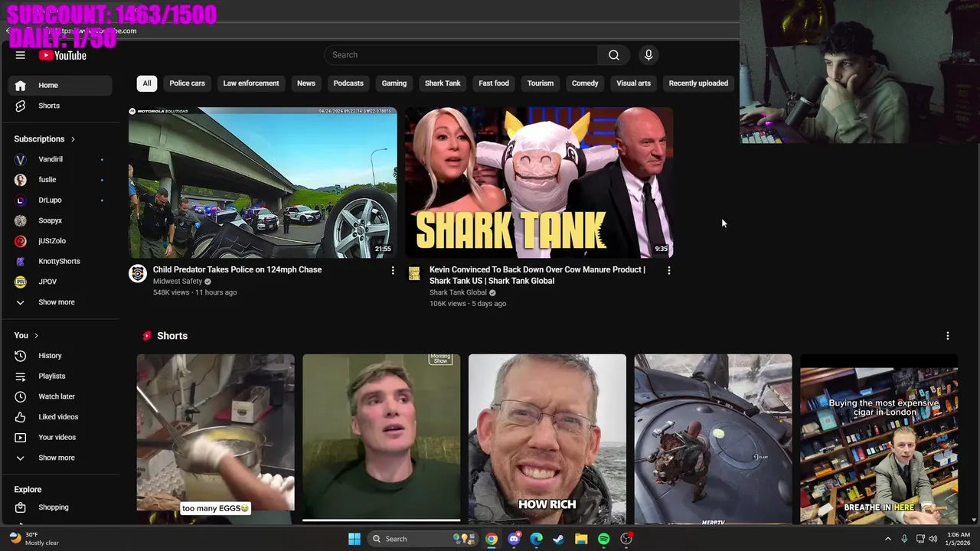Open the Shark Tank Global channel link
Screen dimensions: 980x551
458,292
